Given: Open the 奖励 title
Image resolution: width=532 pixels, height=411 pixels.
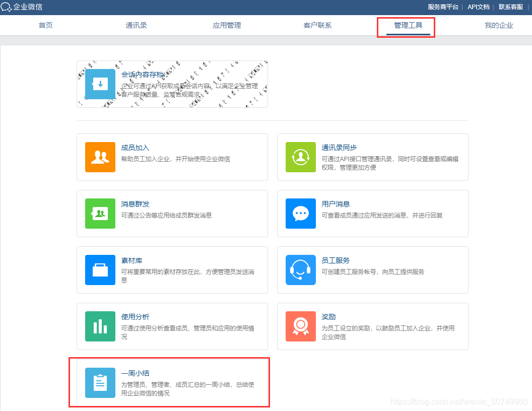Looking at the screenshot, I should pos(328,317).
